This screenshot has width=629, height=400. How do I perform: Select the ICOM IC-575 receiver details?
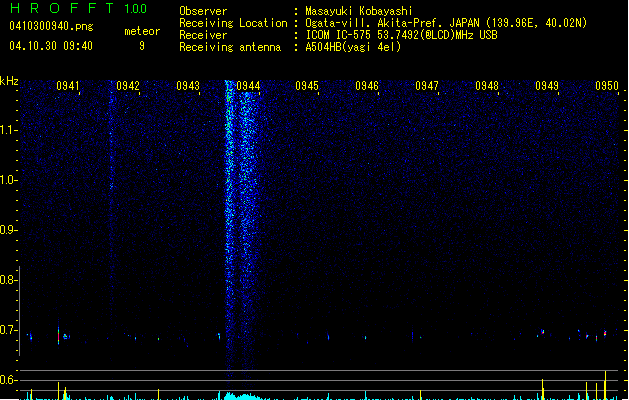point(402,35)
